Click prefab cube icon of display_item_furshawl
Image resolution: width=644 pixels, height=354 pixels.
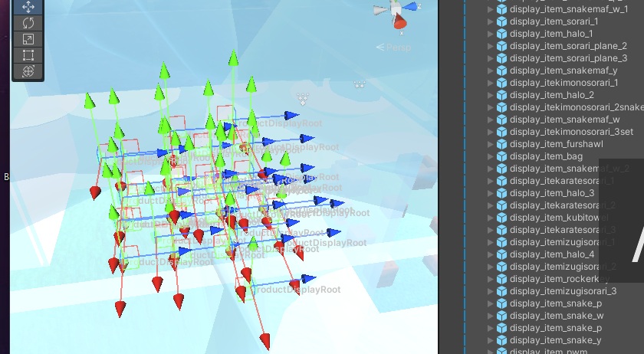tap(501, 144)
